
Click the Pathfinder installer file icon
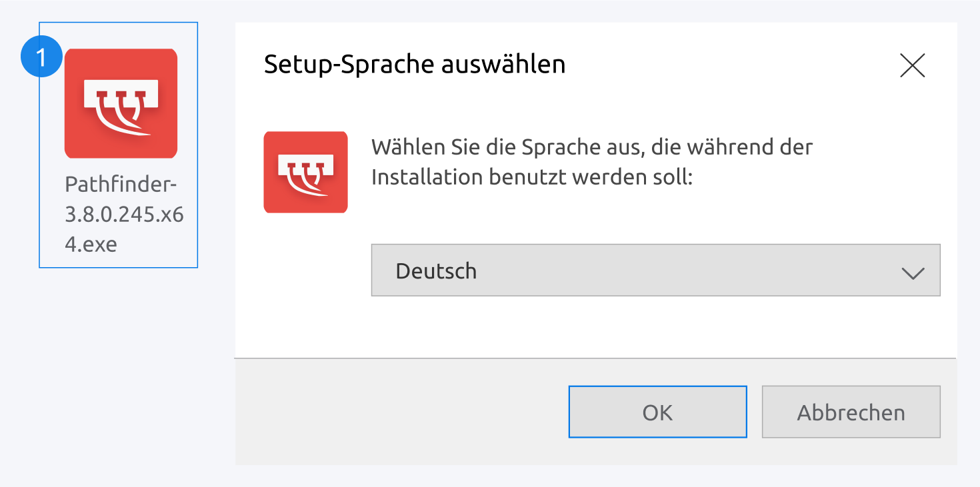(x=121, y=103)
